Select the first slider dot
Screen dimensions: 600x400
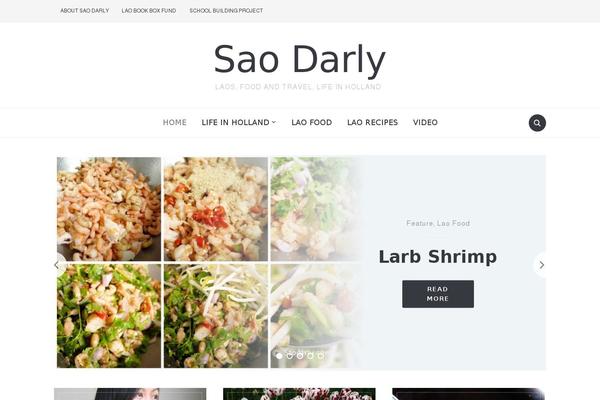click(x=279, y=356)
